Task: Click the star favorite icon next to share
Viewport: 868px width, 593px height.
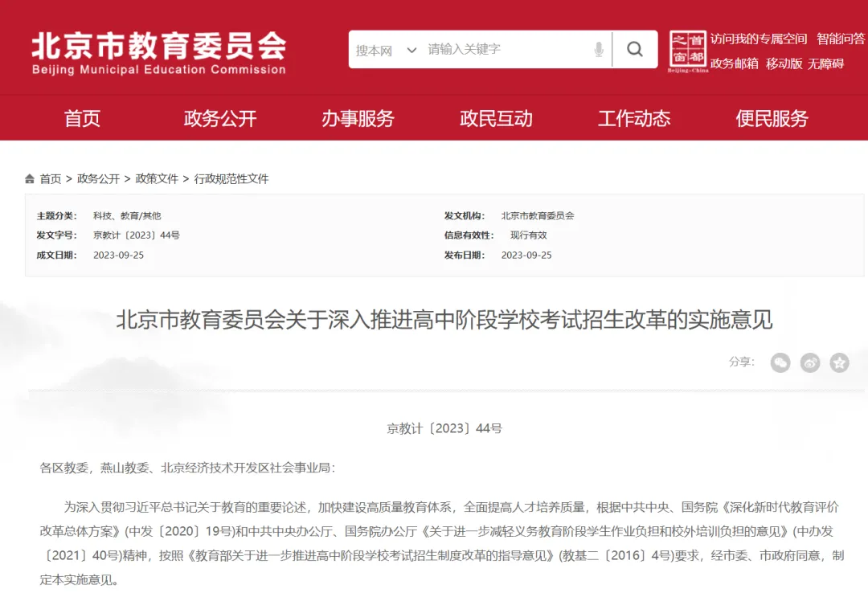Action: point(840,362)
